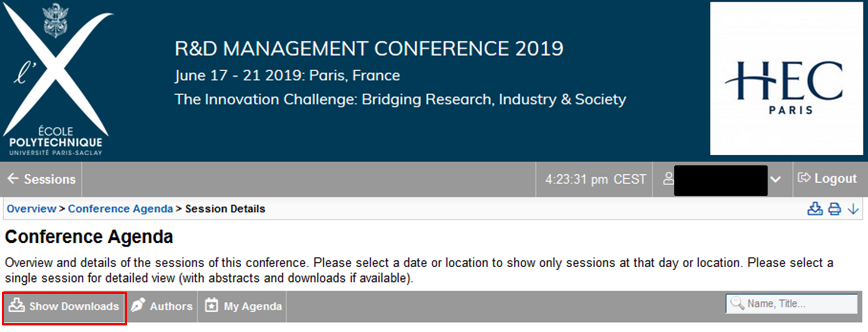Click the user profile silhouette icon

click(668, 178)
